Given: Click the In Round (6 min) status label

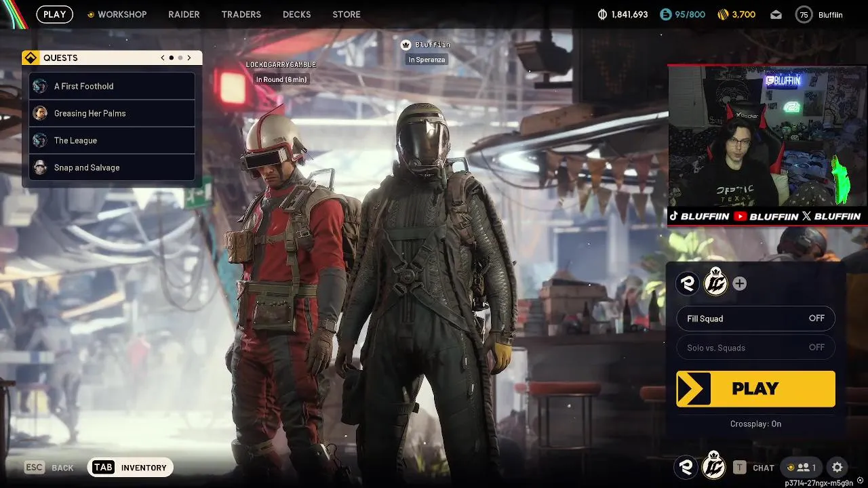Looking at the screenshot, I should [x=281, y=79].
